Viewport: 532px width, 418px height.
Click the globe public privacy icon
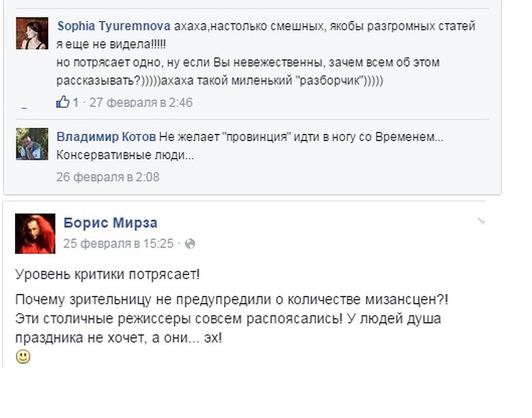coord(190,244)
